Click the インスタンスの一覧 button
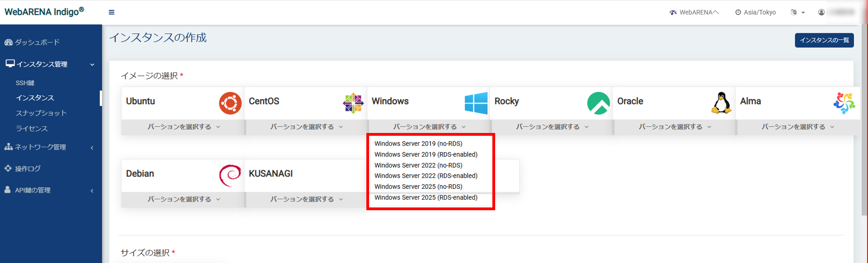Image resolution: width=868 pixels, height=263 pixels. click(x=824, y=40)
